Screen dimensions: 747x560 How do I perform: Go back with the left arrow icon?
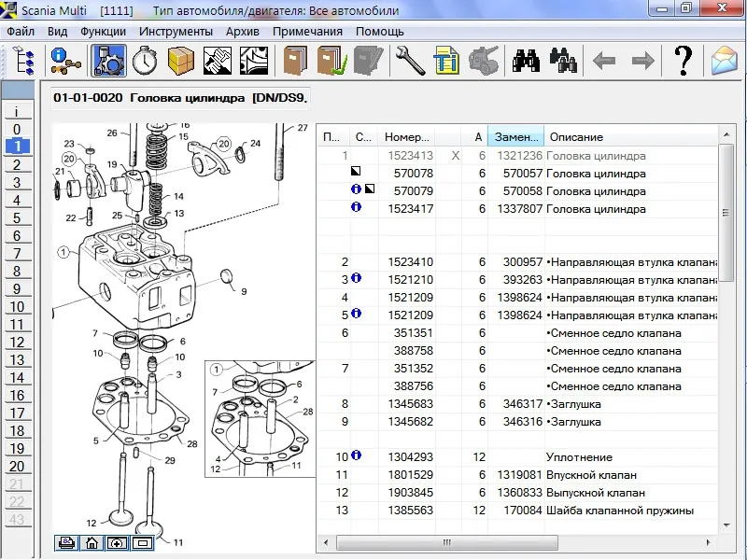point(604,61)
